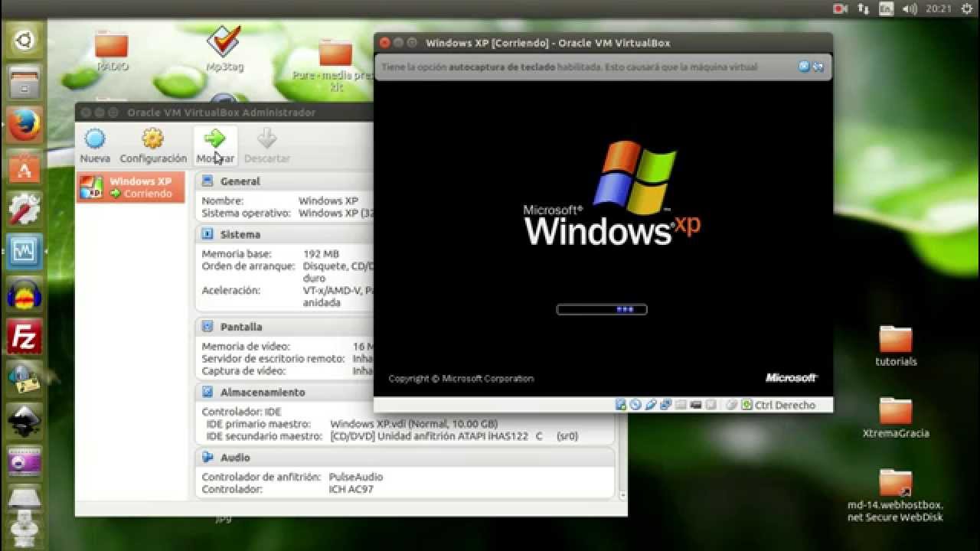Click the video capture indicator in VM status bar
The height and width of the screenshot is (551, 980).
(x=710, y=405)
